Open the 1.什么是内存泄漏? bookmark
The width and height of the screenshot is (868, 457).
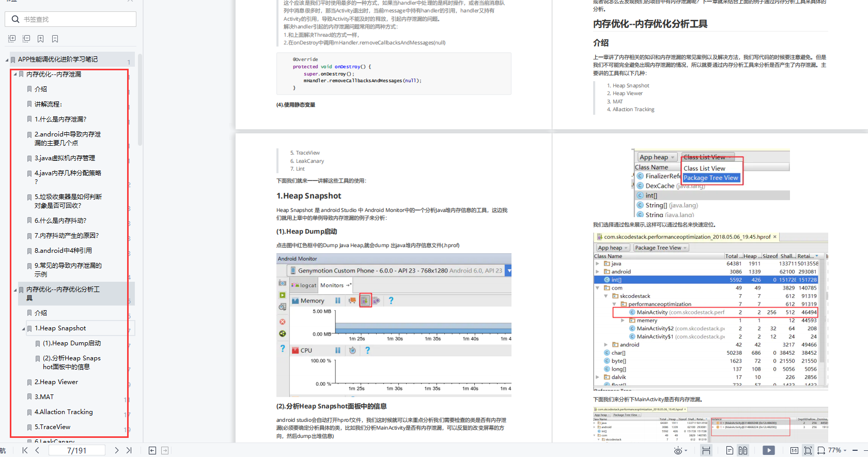60,119
